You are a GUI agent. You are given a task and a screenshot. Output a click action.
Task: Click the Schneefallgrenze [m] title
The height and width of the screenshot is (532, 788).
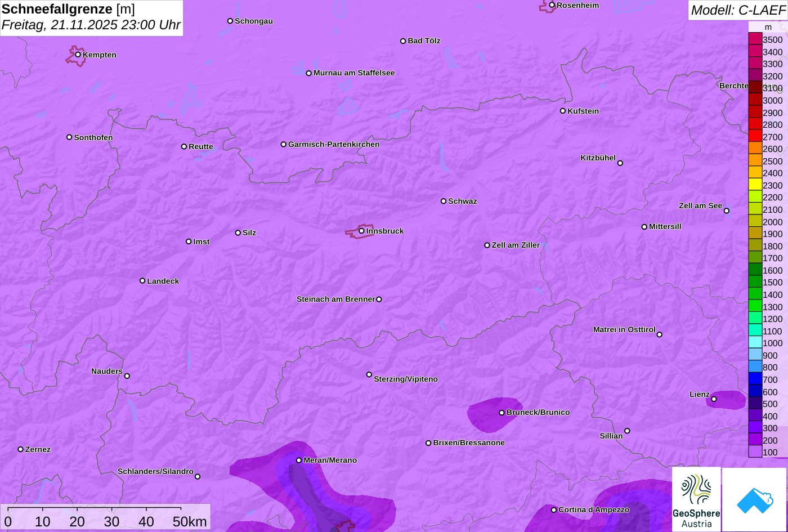[68, 9]
